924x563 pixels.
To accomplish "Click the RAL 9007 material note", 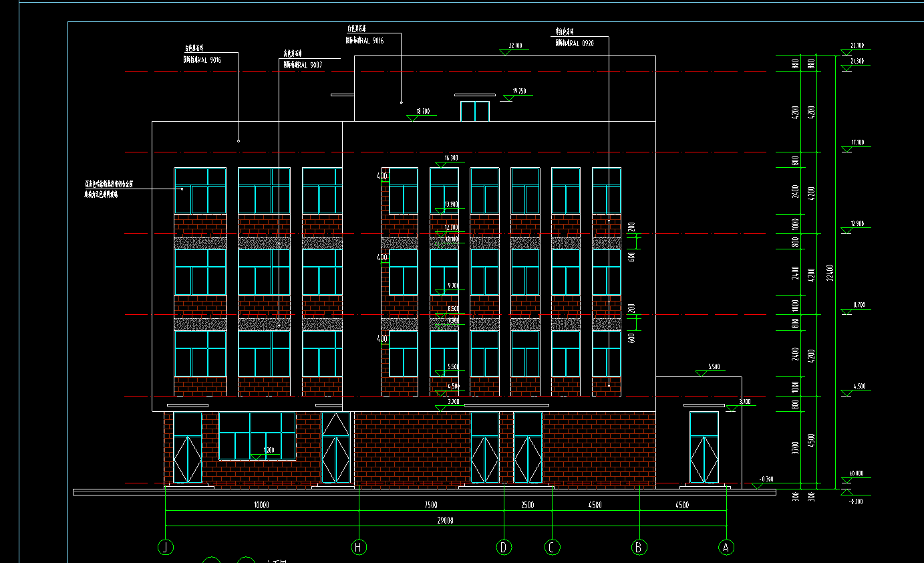I will pos(303,66).
